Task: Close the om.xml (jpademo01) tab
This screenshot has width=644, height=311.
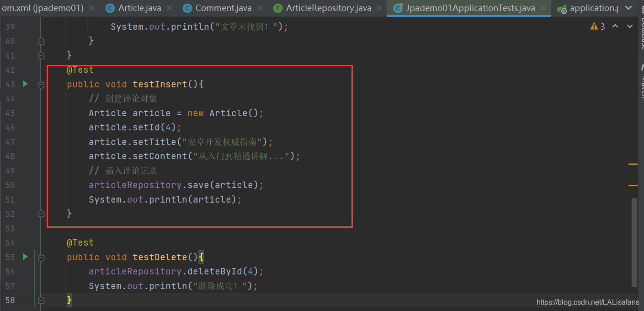Action: click(91, 8)
